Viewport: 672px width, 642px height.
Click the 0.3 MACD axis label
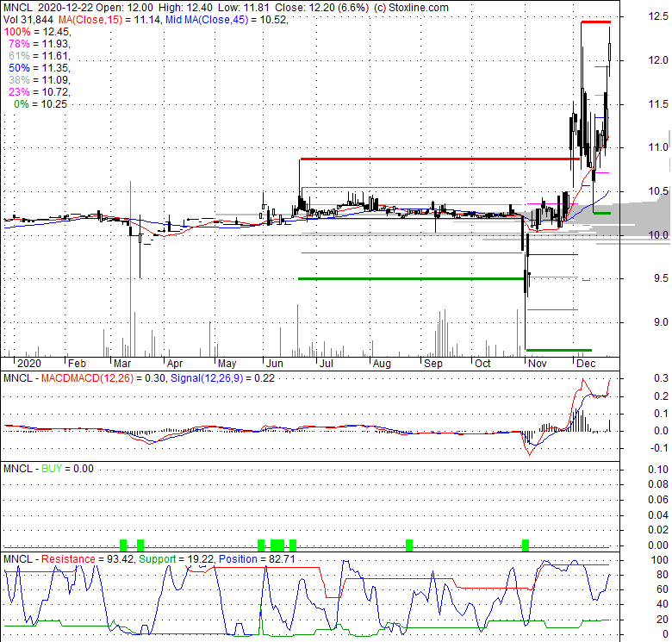(662, 378)
